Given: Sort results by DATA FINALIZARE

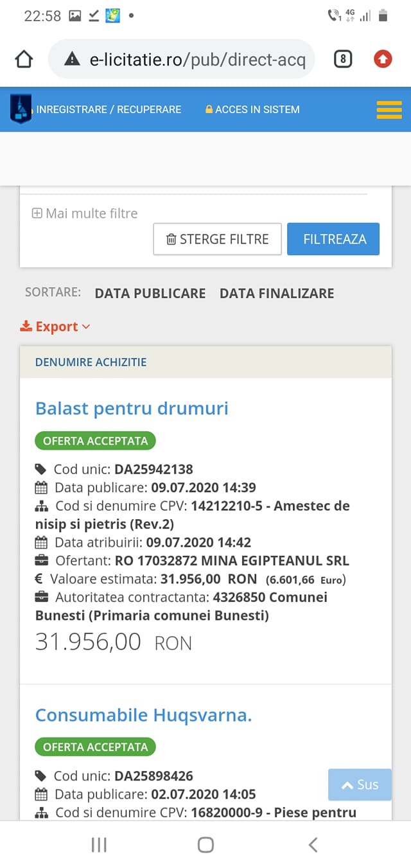Looking at the screenshot, I should coord(277,294).
